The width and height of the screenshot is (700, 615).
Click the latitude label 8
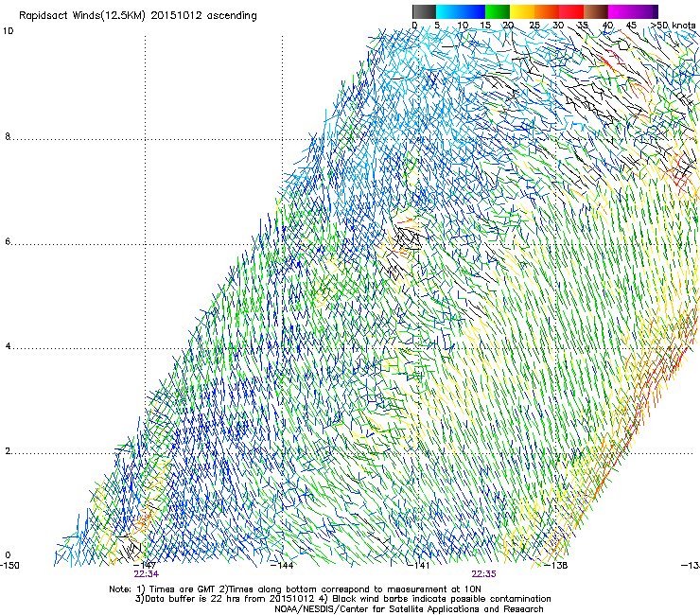[8, 136]
